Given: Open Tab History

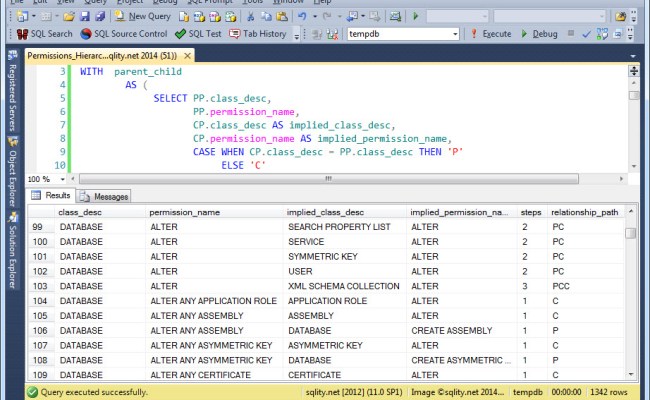Looking at the screenshot, I should (x=258, y=34).
